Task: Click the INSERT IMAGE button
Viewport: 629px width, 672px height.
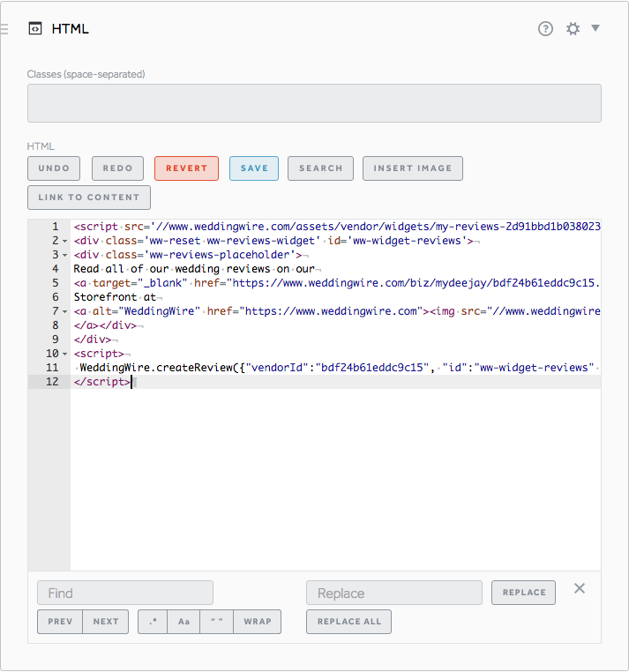Action: coord(412,168)
